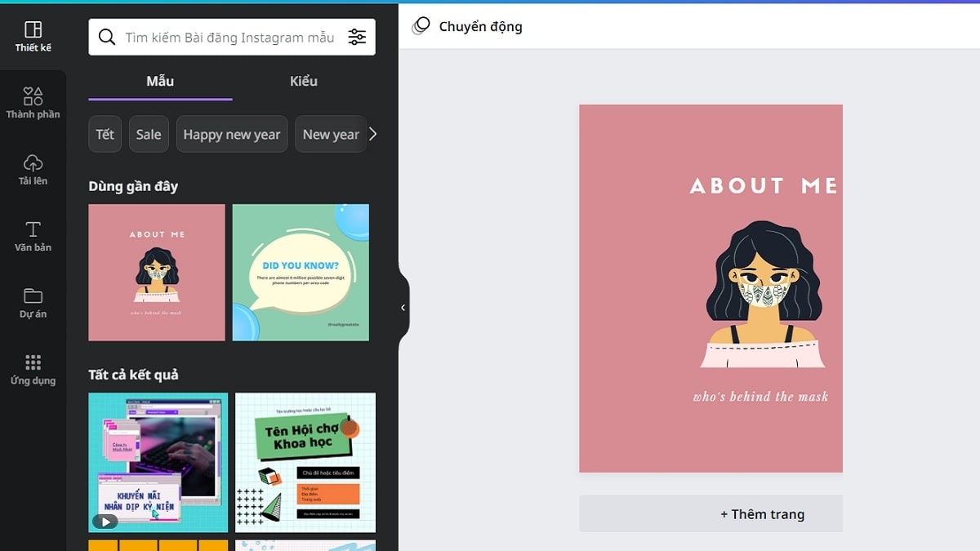Expand more template category chips with the chevron
The height and width of the screenshot is (551, 980).
click(x=372, y=134)
